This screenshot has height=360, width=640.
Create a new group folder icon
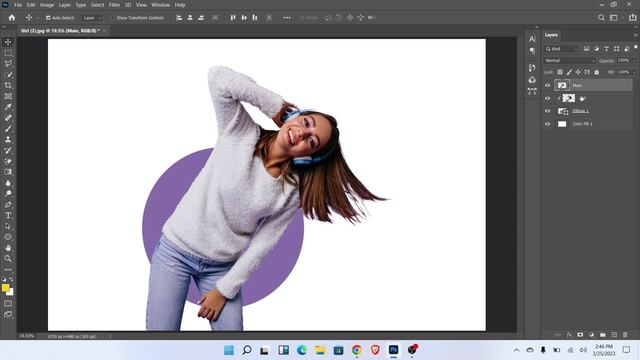click(x=603, y=335)
